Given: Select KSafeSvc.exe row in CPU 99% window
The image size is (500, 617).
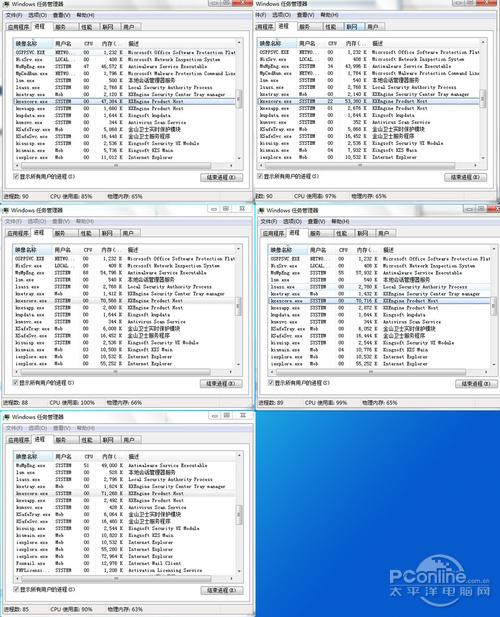Looking at the screenshot, I should click(380, 336).
